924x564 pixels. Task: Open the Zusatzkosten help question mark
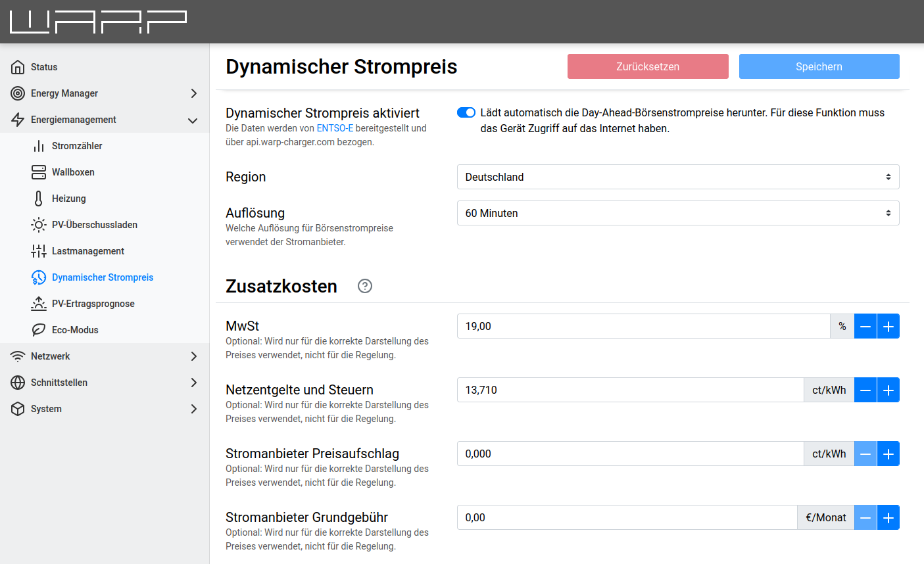pyautogui.click(x=365, y=286)
